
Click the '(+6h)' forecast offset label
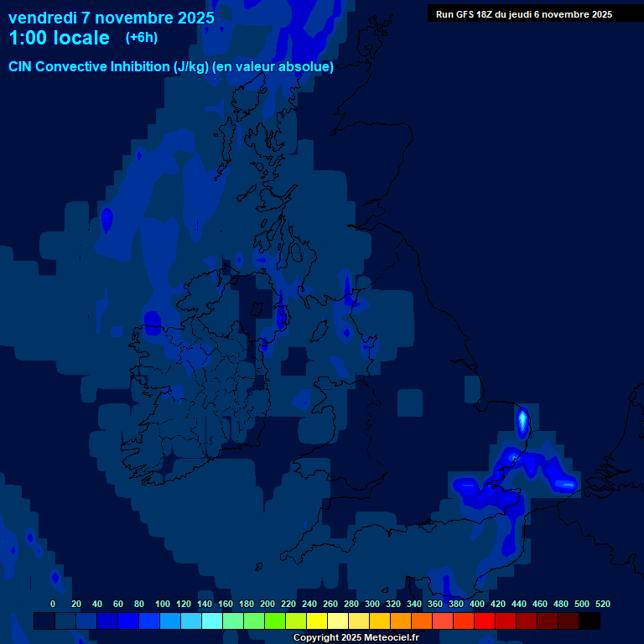click(142, 38)
